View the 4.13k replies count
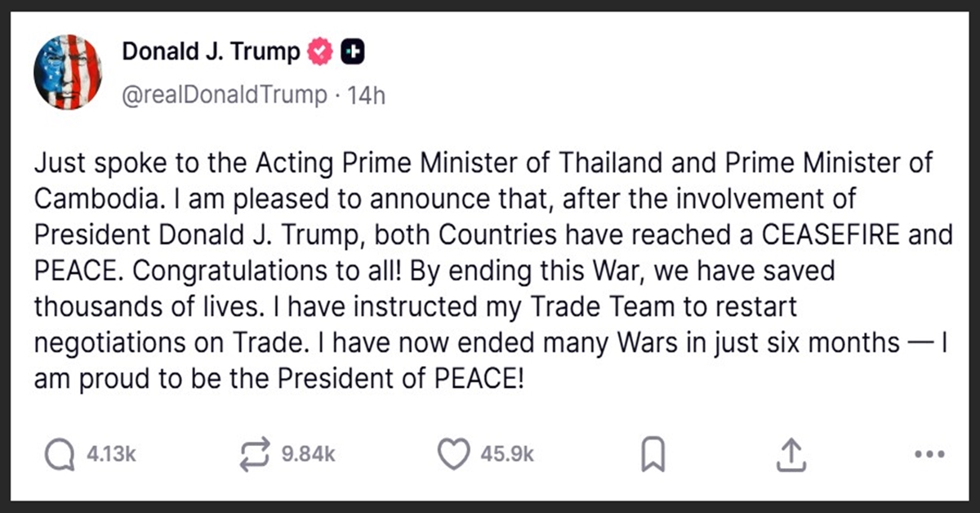The image size is (980, 513). click(111, 455)
